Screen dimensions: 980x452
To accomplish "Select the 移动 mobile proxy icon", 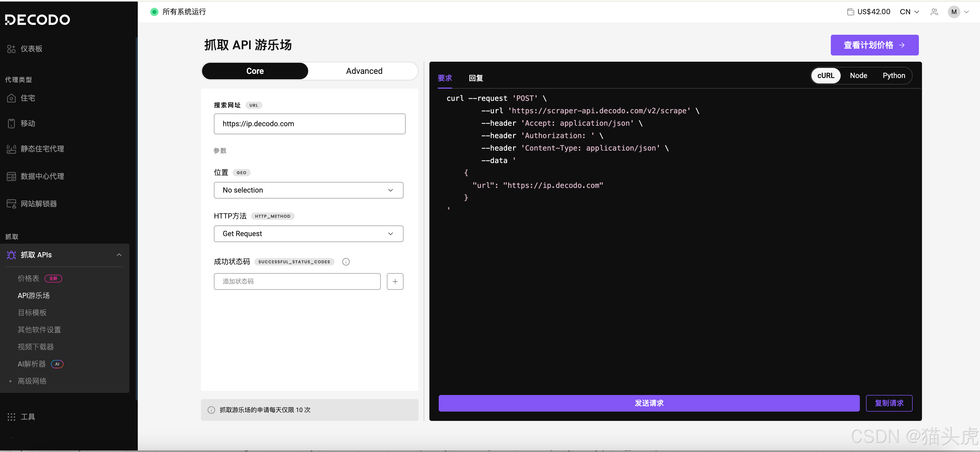I will [x=11, y=123].
